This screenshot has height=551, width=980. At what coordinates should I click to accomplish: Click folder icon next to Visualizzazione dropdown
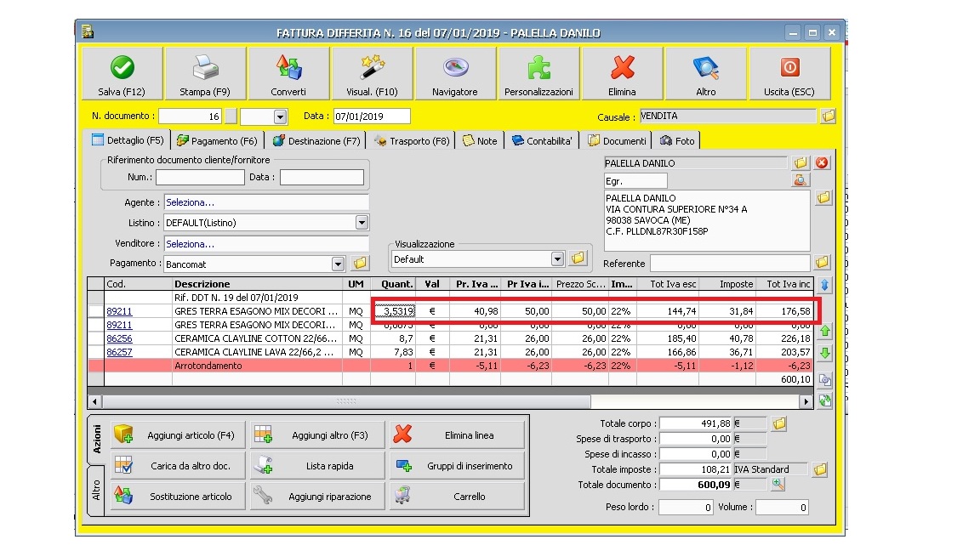pos(578,258)
